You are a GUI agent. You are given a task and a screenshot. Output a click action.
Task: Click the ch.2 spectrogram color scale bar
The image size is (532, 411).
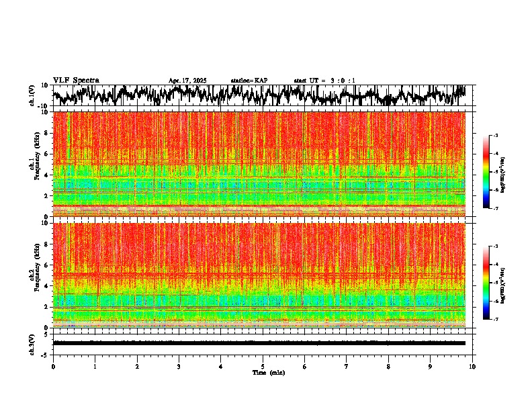tap(486, 283)
